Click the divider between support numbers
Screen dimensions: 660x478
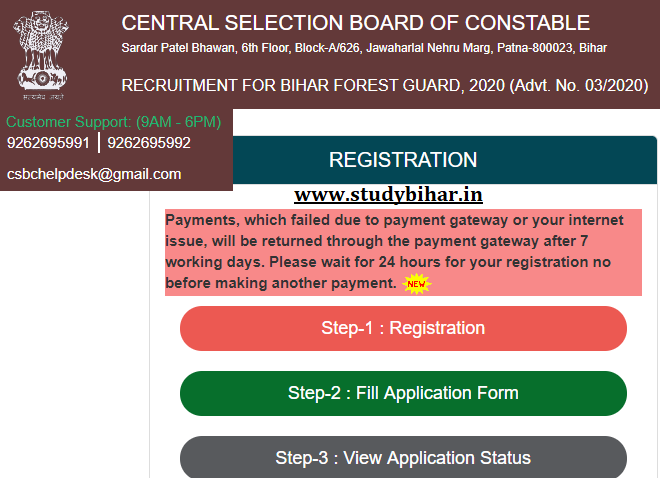click(99, 143)
